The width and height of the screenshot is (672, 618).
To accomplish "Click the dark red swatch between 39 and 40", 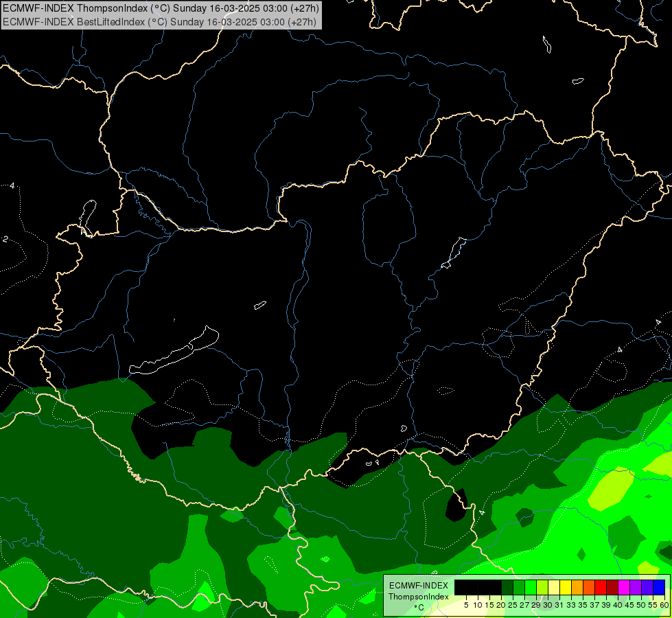I will [612, 588].
